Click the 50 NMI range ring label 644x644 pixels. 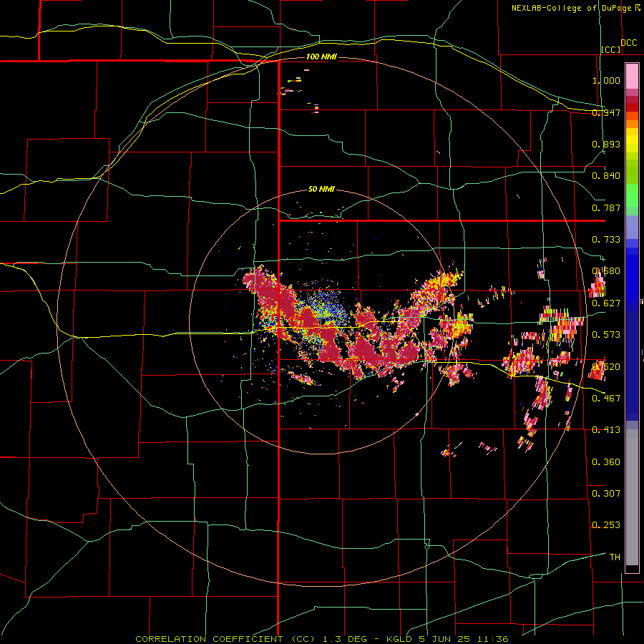[x=321, y=190]
